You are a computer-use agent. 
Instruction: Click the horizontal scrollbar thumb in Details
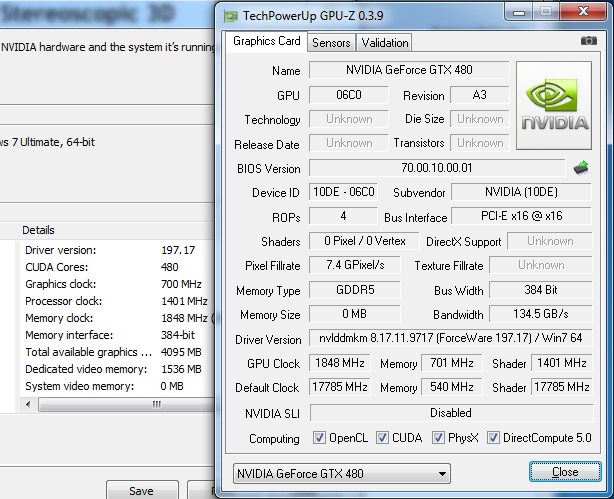click(126, 404)
